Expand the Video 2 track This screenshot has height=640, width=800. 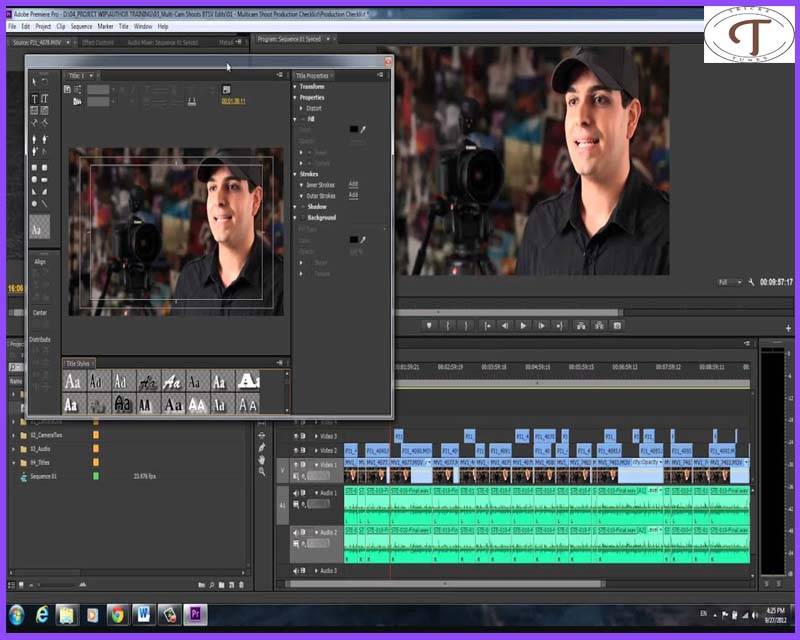coord(316,451)
